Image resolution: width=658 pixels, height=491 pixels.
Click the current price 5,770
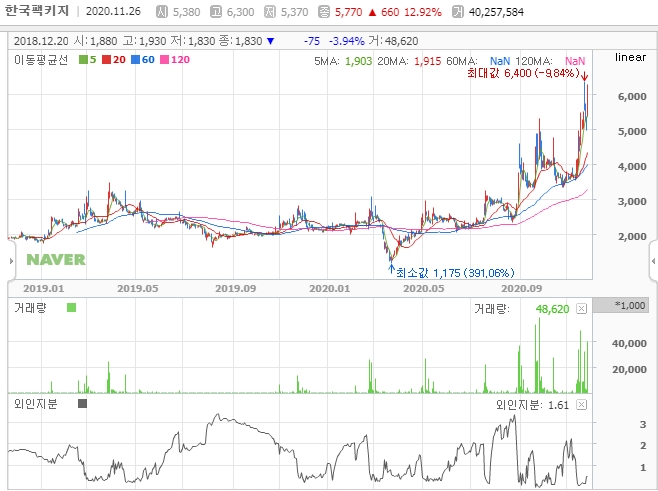pyautogui.click(x=348, y=12)
